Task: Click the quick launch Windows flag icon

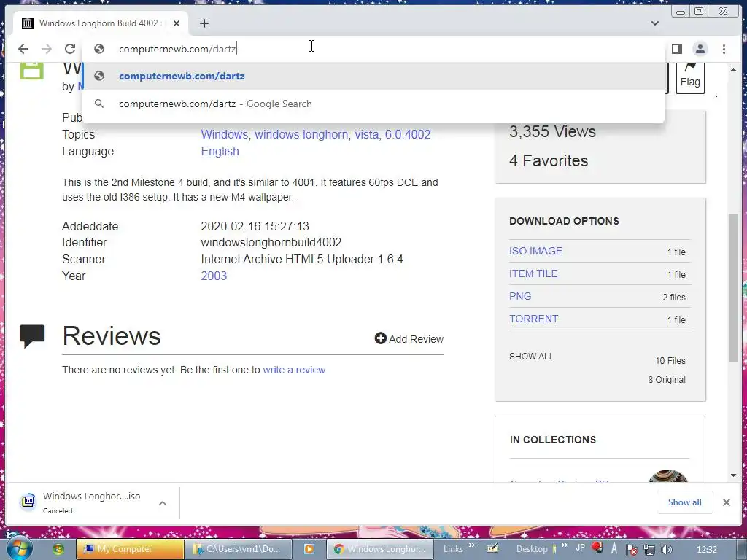Action: pos(58,549)
